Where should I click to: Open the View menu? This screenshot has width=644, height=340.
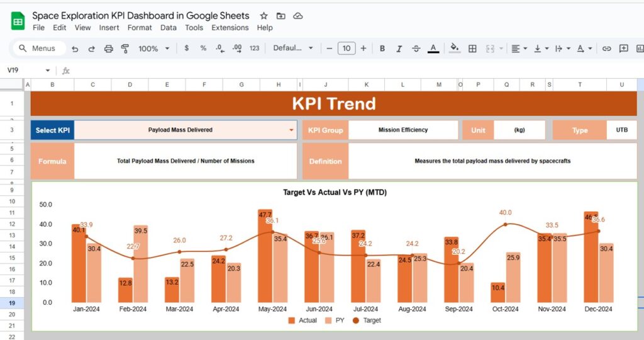[82, 28]
